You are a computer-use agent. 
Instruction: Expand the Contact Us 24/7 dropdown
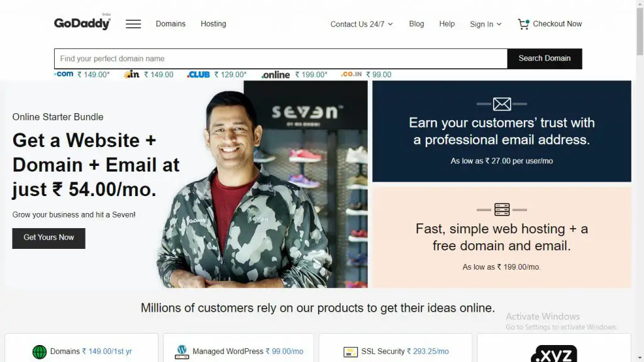(362, 25)
